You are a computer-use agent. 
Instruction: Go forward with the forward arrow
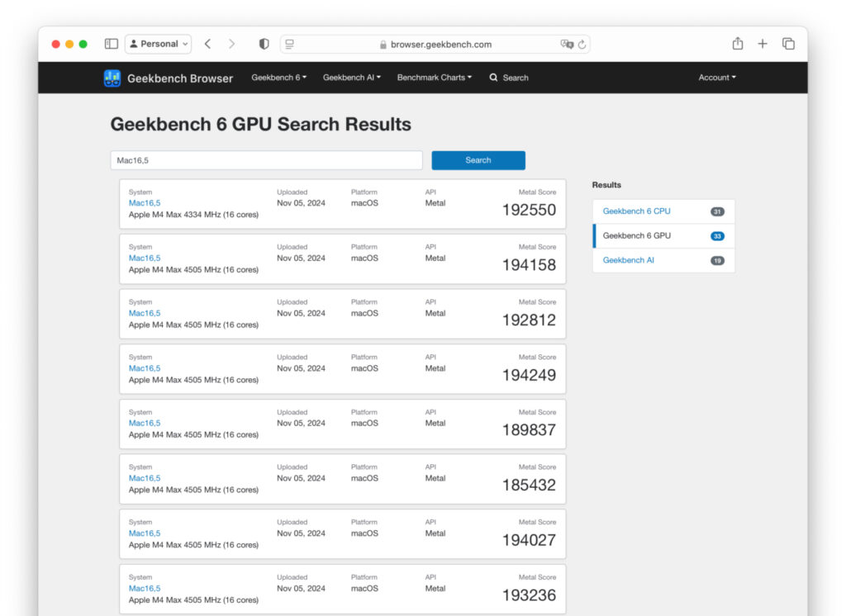pyautogui.click(x=231, y=44)
